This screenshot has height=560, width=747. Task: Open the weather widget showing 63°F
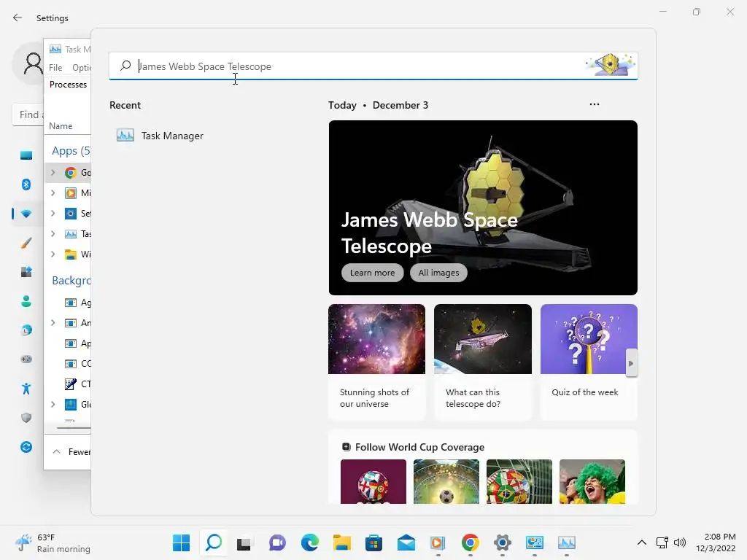[53, 542]
